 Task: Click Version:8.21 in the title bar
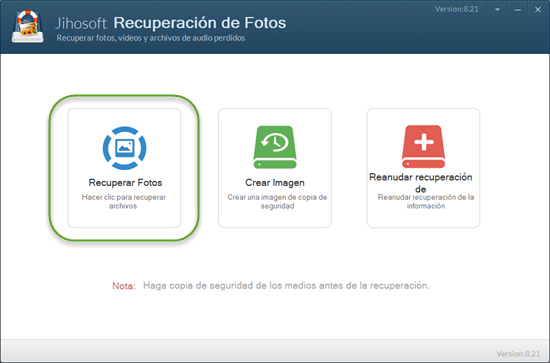tap(456, 9)
